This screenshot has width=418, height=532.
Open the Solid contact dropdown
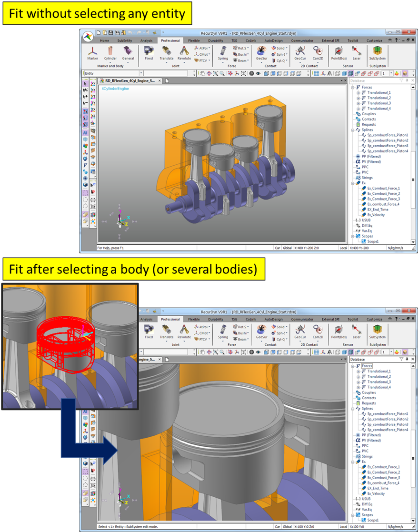click(x=286, y=48)
